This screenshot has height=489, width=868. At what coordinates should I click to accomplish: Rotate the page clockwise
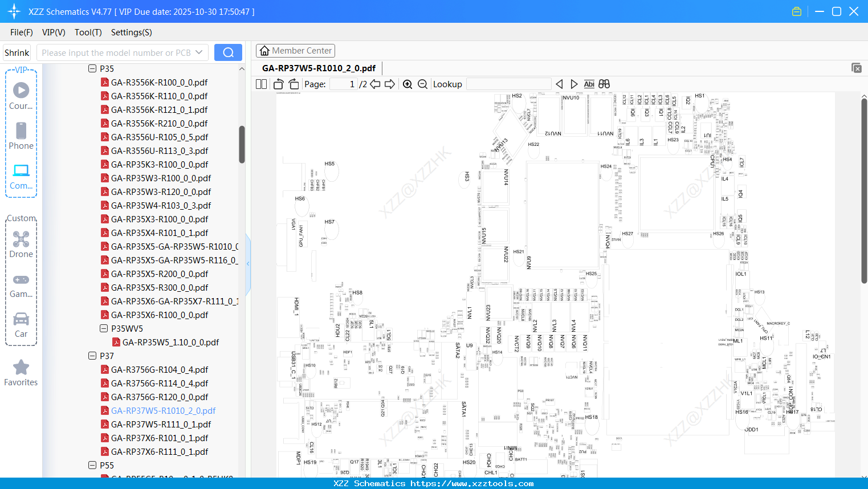(294, 84)
